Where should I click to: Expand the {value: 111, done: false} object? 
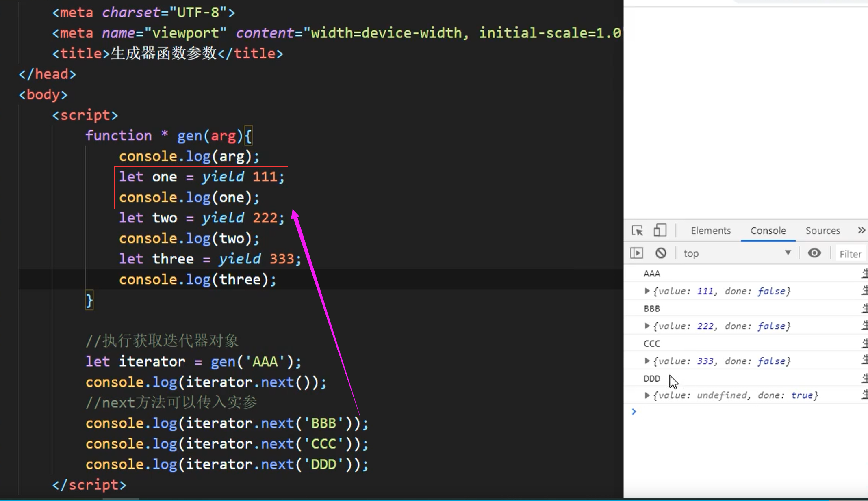(x=647, y=291)
